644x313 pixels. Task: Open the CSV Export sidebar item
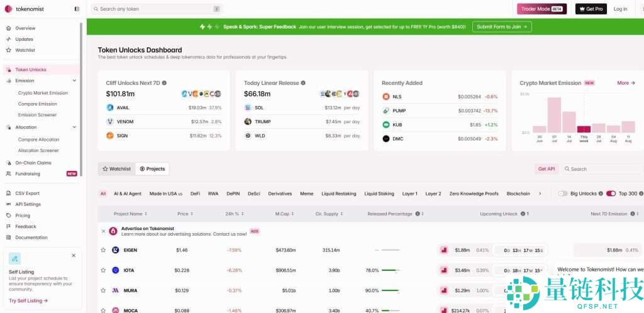coord(27,194)
